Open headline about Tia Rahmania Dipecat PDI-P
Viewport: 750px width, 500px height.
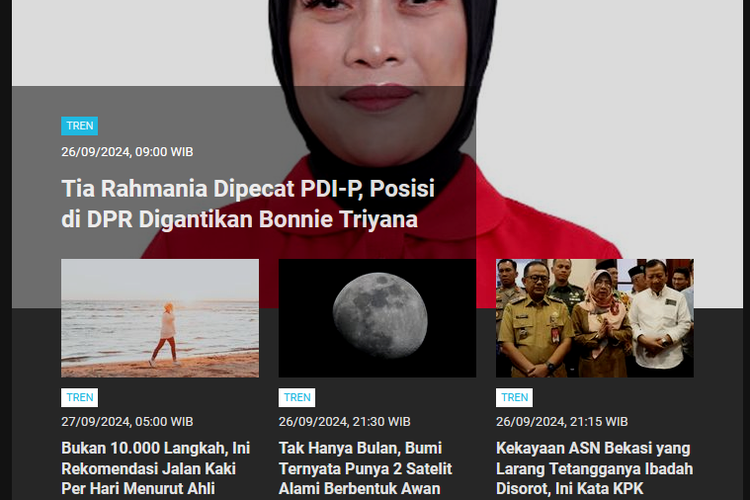(248, 204)
